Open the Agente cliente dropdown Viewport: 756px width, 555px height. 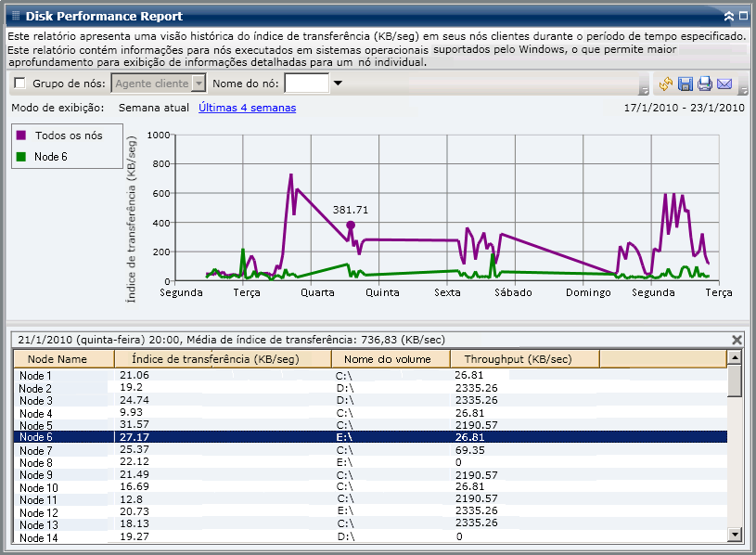(x=198, y=84)
